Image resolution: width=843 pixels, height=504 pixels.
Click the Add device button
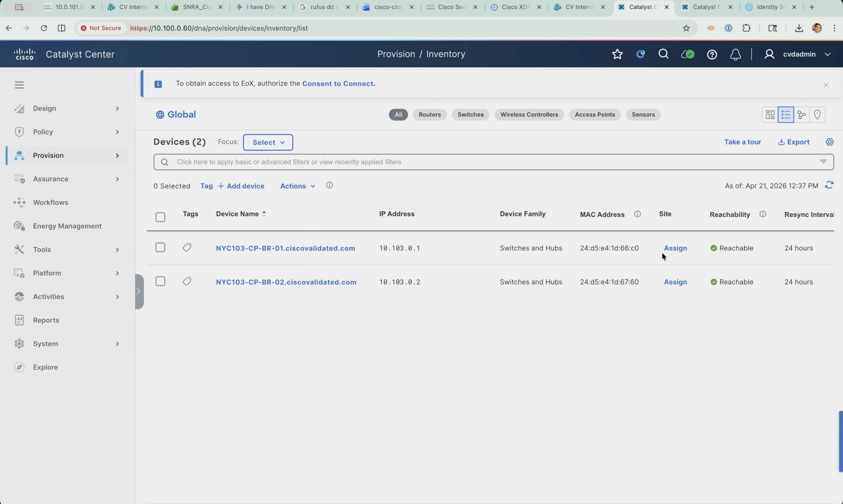click(x=241, y=186)
